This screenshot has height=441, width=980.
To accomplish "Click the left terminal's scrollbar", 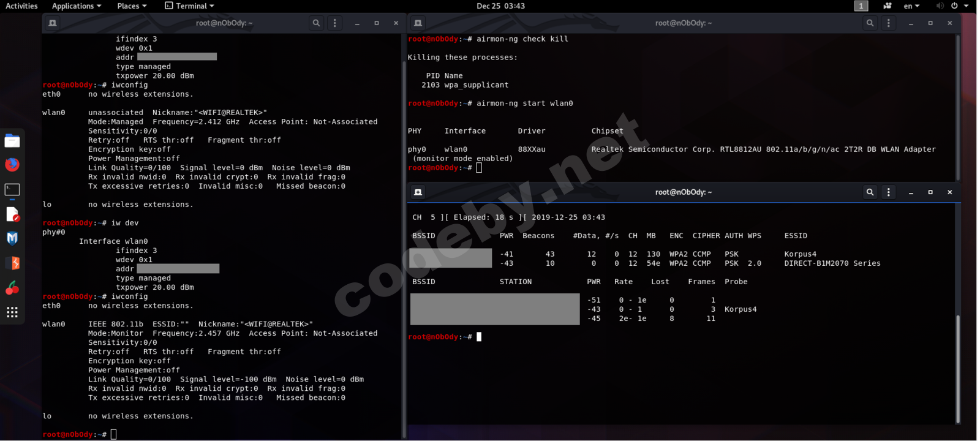I will click(x=404, y=248).
